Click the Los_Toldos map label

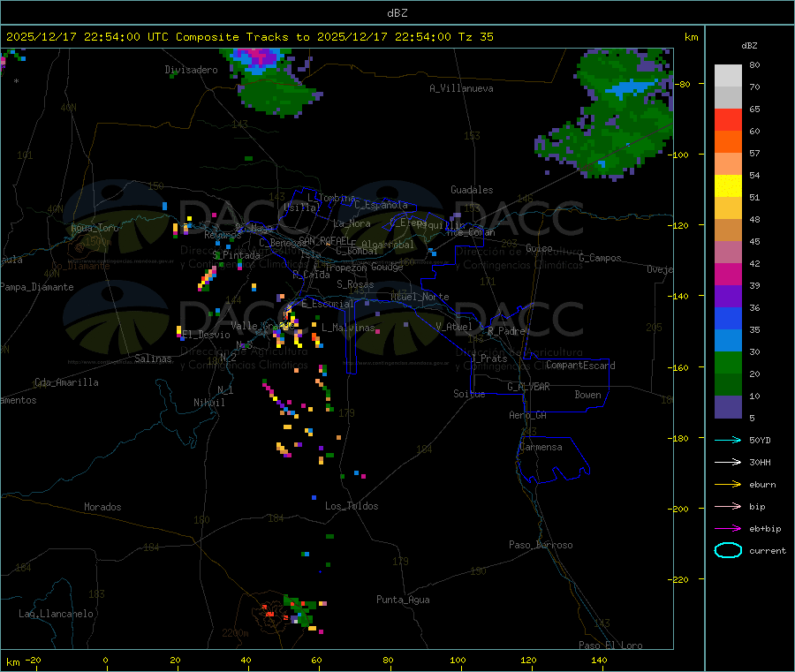(x=352, y=506)
